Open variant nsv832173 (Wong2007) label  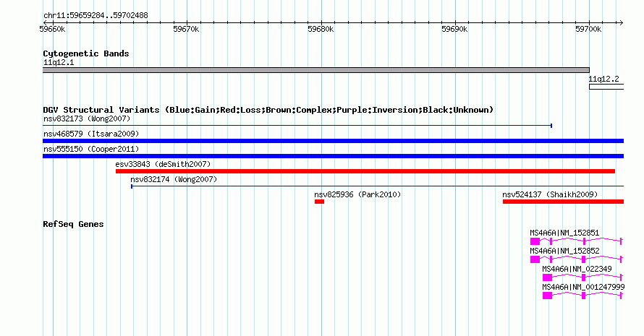coord(87,119)
